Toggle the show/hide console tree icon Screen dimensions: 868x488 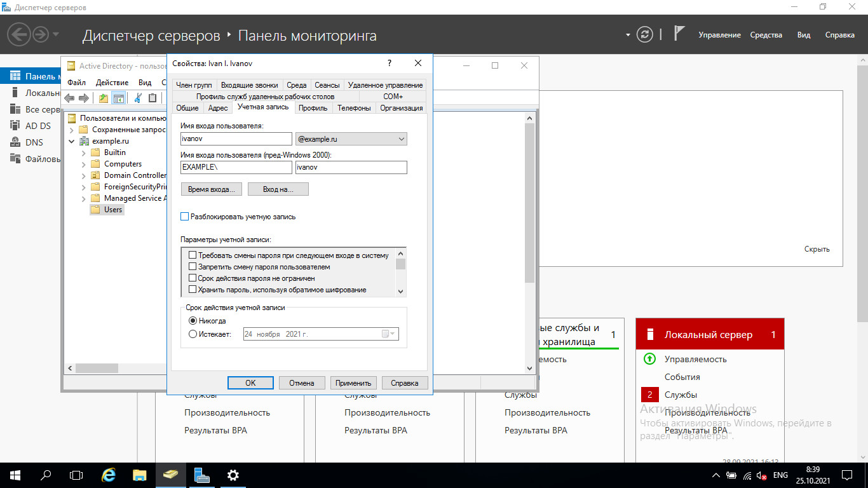coord(118,98)
